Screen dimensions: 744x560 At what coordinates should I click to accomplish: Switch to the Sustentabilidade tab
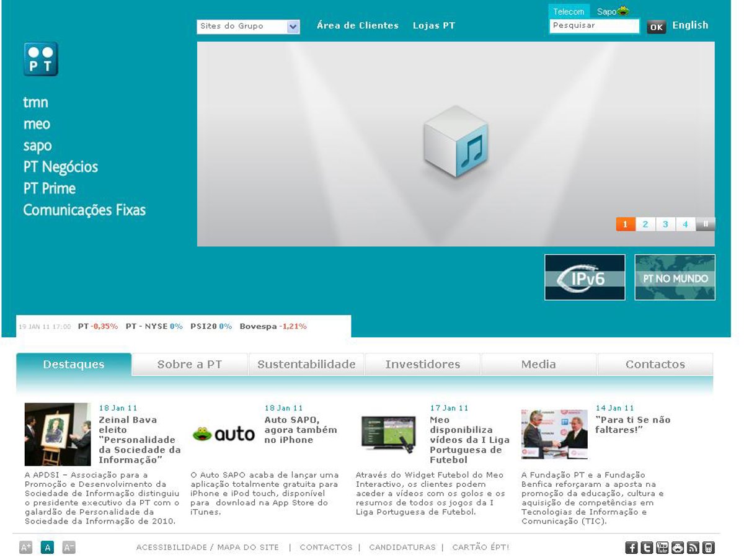click(x=306, y=365)
